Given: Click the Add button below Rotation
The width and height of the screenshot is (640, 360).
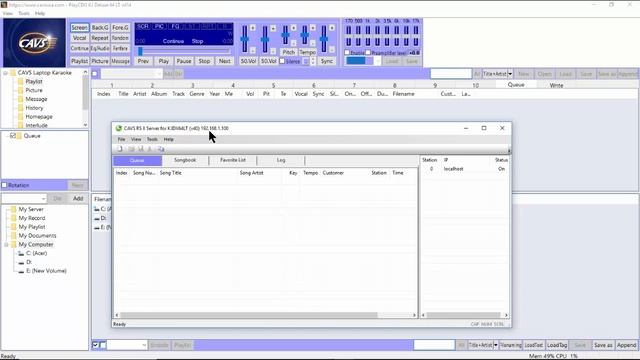Looking at the screenshot, I should pyautogui.click(x=78, y=199).
